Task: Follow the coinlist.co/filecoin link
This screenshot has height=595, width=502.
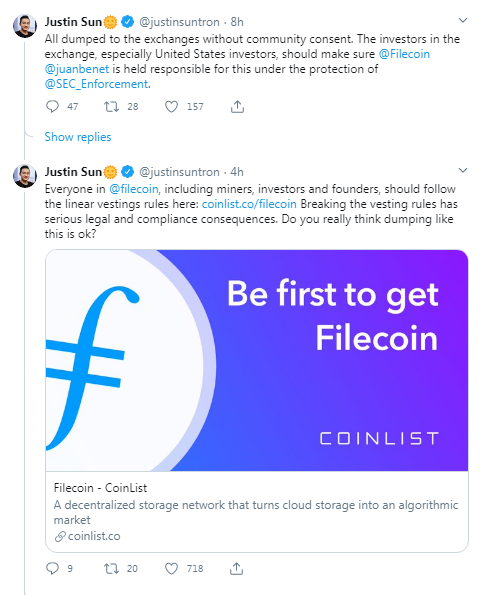Action: pyautogui.click(x=249, y=204)
